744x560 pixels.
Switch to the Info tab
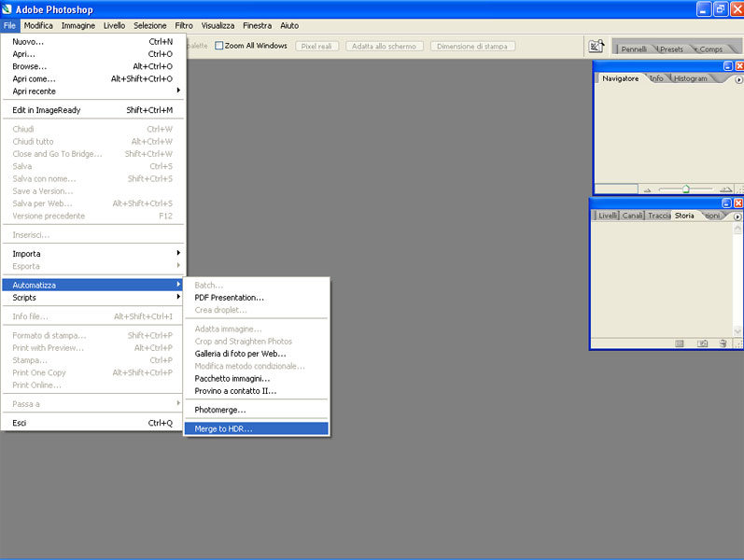click(x=656, y=78)
